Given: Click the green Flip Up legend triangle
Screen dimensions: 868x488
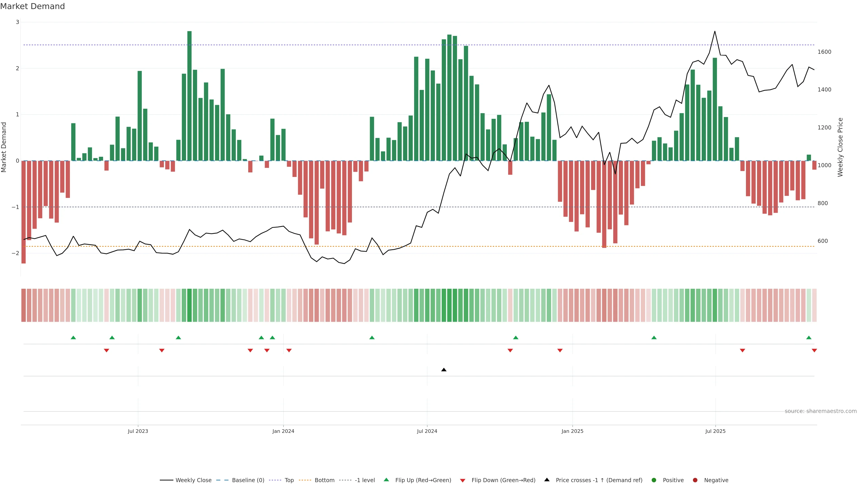Looking at the screenshot, I should point(387,480).
